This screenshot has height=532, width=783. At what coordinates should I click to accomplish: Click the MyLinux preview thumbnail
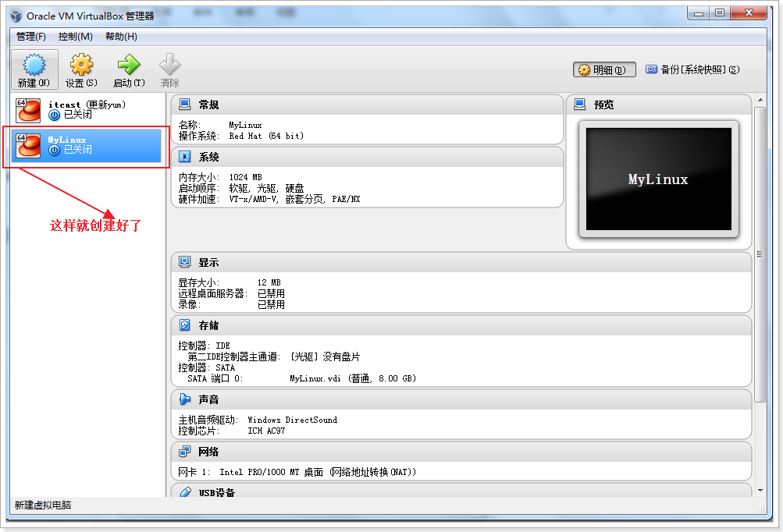click(x=659, y=179)
